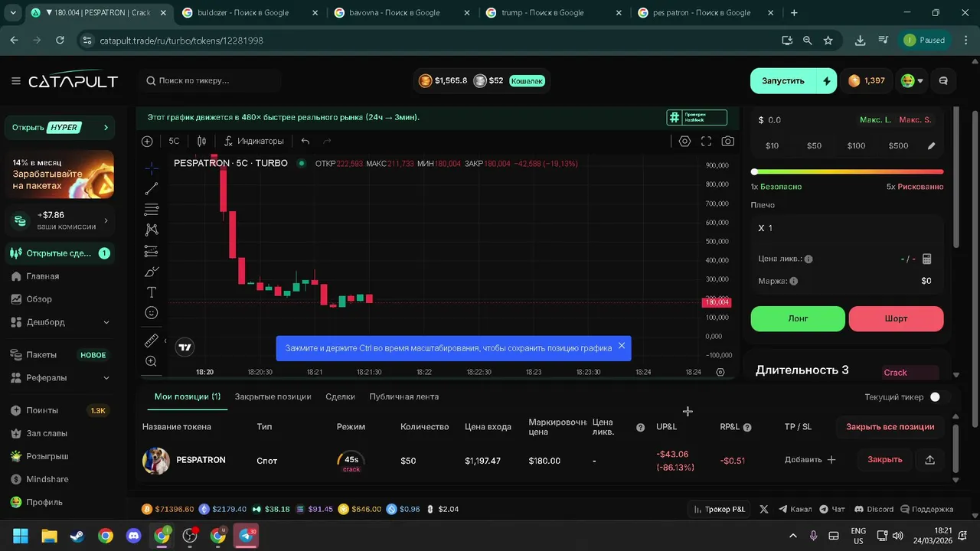Share the PESPATRON position
This screenshot has height=551, width=980.
(930, 460)
